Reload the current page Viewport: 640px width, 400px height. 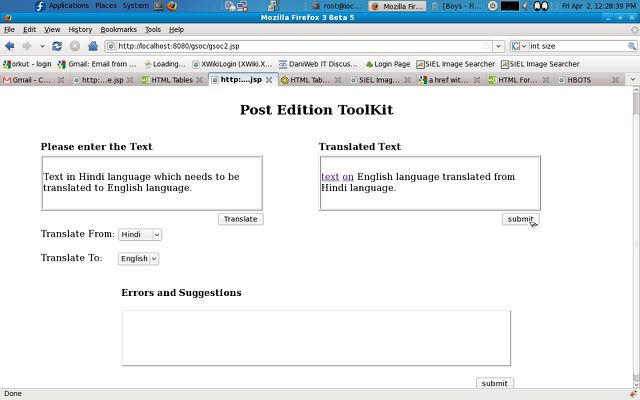click(57, 46)
